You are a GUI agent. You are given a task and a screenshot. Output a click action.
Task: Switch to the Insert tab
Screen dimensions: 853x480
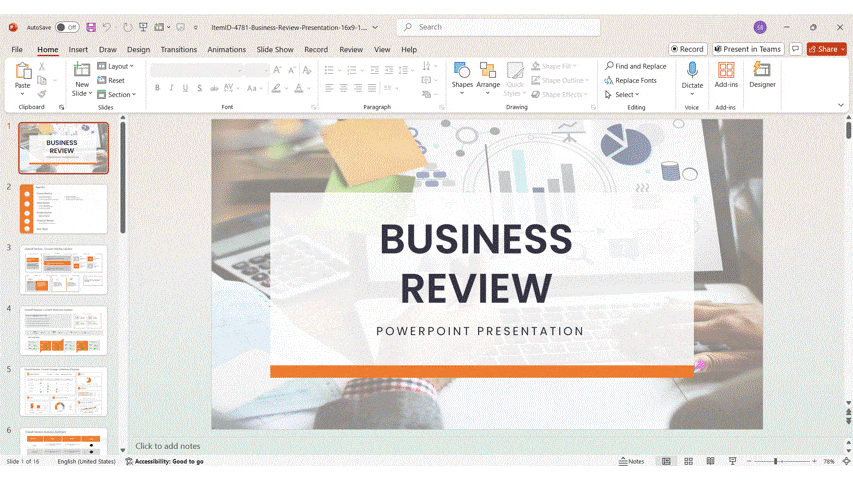pyautogui.click(x=78, y=50)
